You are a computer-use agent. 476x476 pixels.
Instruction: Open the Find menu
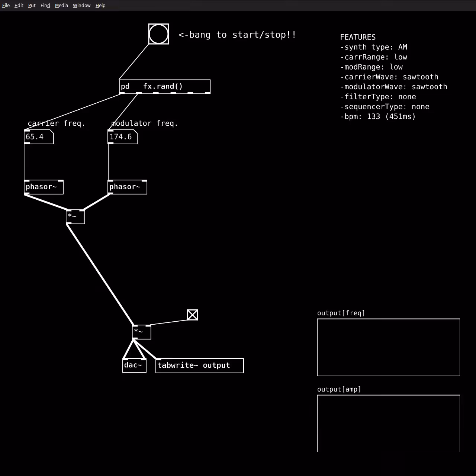(45, 6)
